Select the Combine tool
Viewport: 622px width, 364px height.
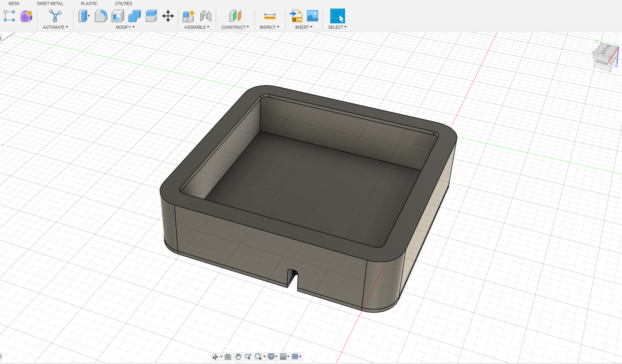click(x=134, y=16)
